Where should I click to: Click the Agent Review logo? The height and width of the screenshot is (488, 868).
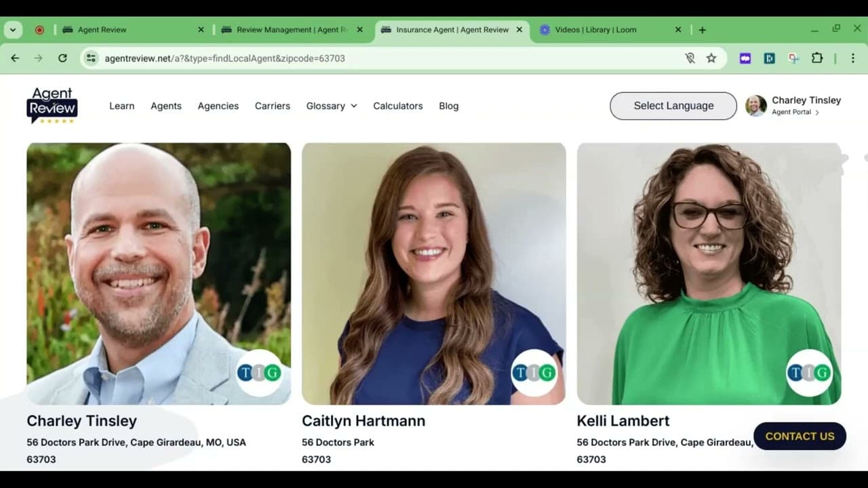(52, 106)
